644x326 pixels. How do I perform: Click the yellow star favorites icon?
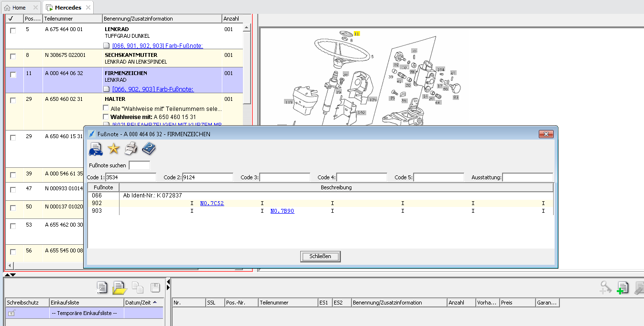point(113,149)
